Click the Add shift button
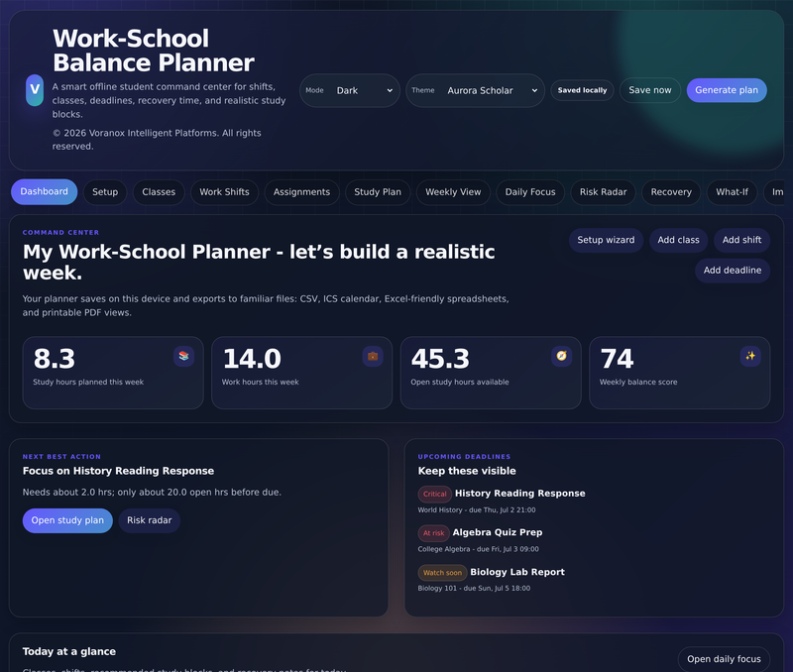Screen dimensions: 793x672 (x=741, y=240)
